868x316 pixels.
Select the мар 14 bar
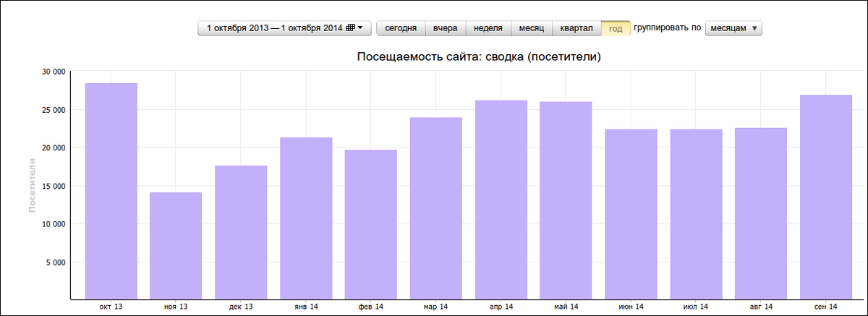coord(436,208)
